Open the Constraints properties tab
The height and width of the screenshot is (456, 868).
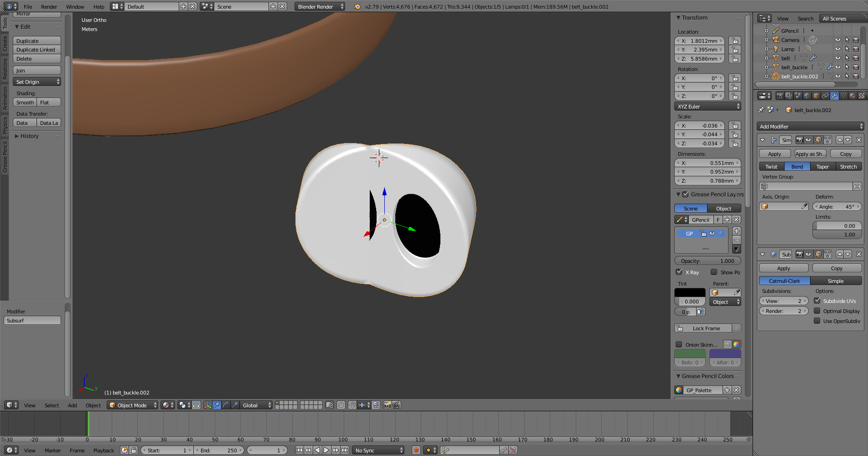pos(825,96)
